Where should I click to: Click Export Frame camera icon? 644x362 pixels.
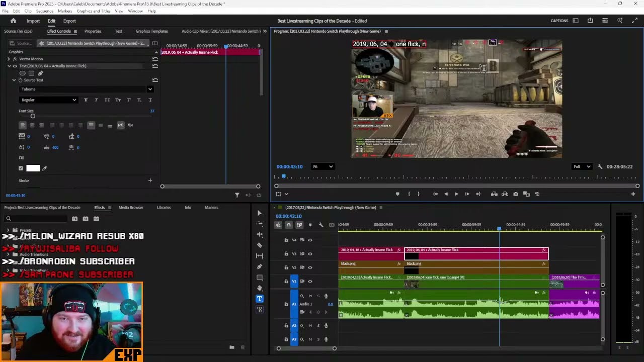click(x=516, y=194)
